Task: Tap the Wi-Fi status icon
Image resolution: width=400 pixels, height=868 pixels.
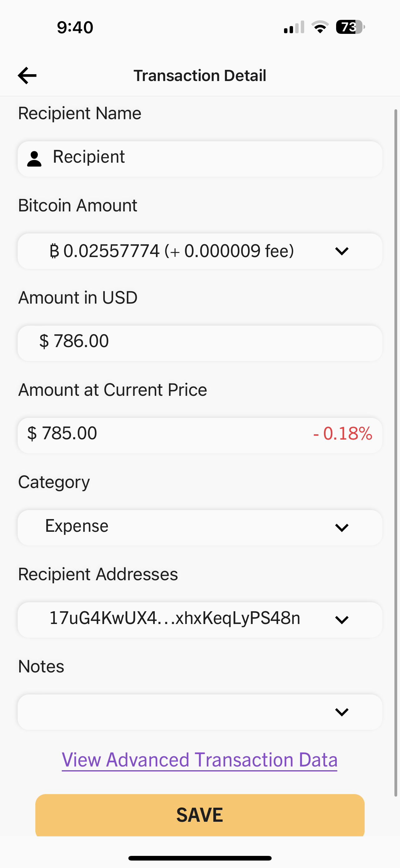Action: point(320,27)
